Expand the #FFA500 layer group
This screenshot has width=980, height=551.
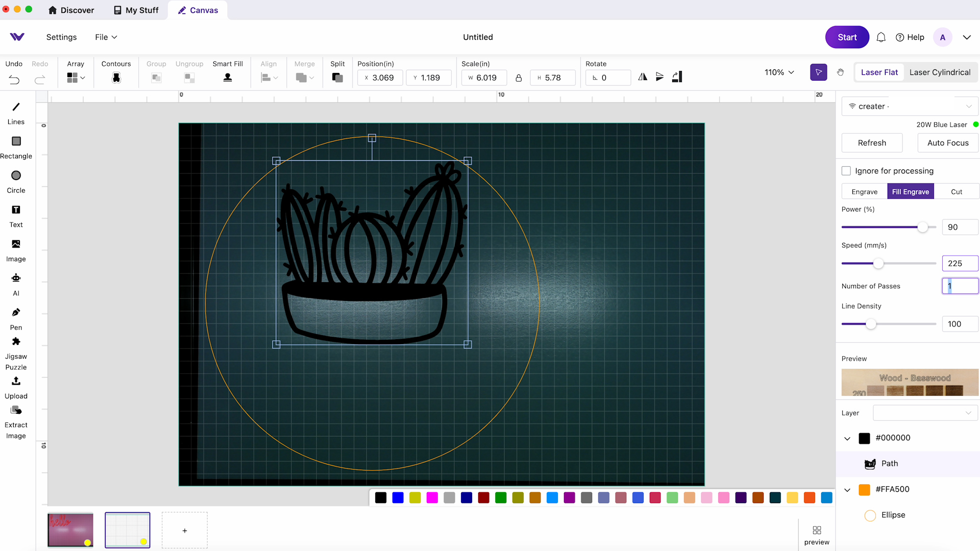click(847, 490)
